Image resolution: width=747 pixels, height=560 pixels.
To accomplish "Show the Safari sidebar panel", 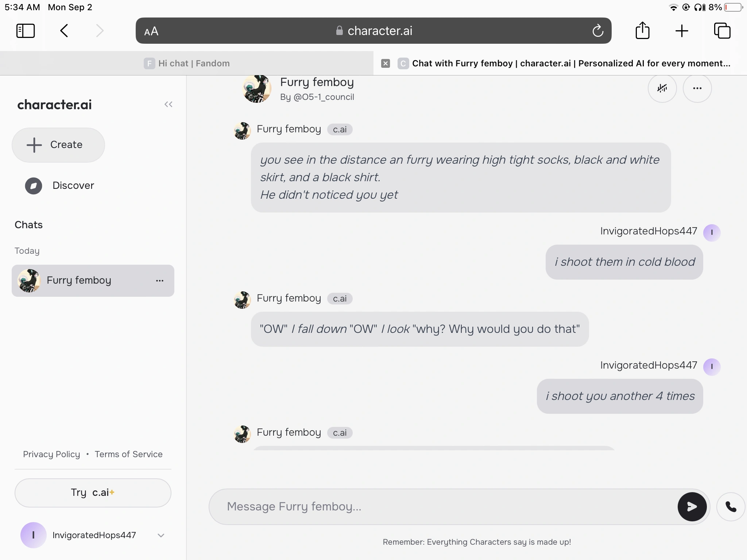I will [x=25, y=31].
